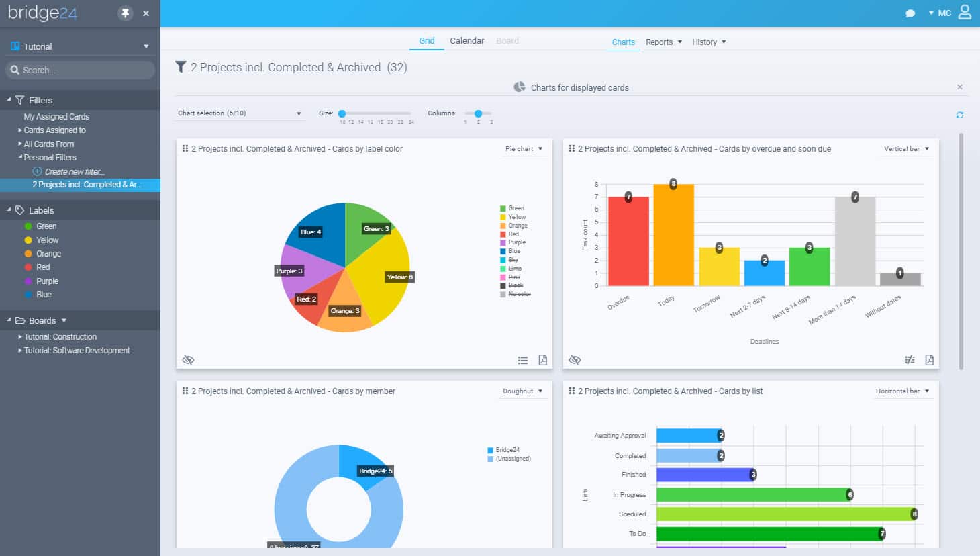This screenshot has height=556, width=980.
Task: Hide the overdue and soon due chart
Action: 575,360
